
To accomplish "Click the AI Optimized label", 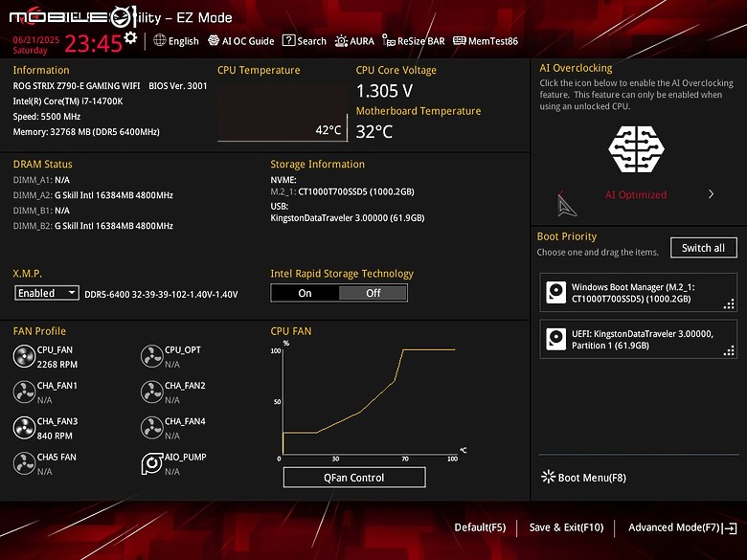I will point(636,194).
